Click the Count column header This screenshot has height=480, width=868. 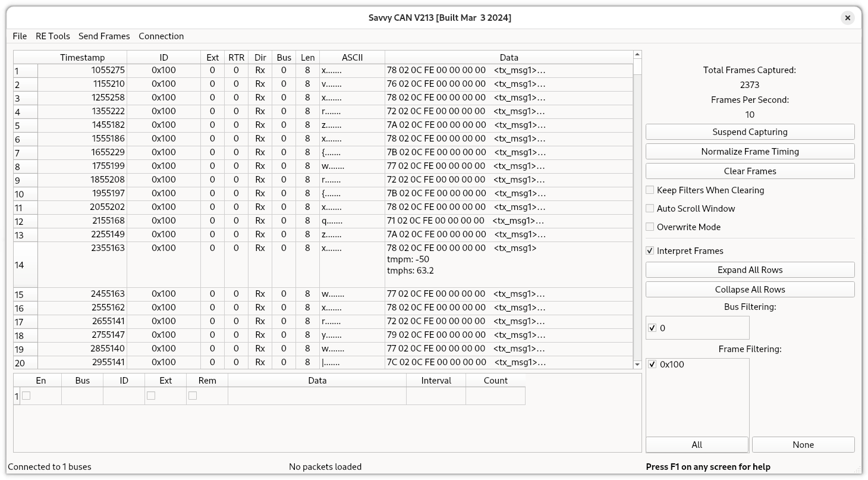pyautogui.click(x=495, y=381)
